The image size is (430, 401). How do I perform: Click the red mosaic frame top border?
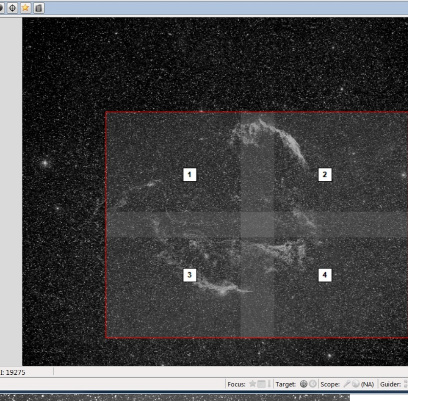coord(257,112)
